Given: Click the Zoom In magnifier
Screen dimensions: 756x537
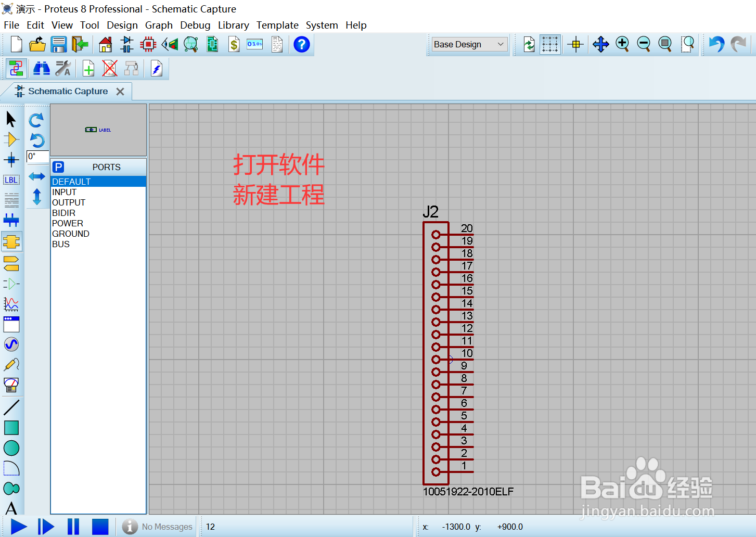Looking at the screenshot, I should (x=622, y=44).
